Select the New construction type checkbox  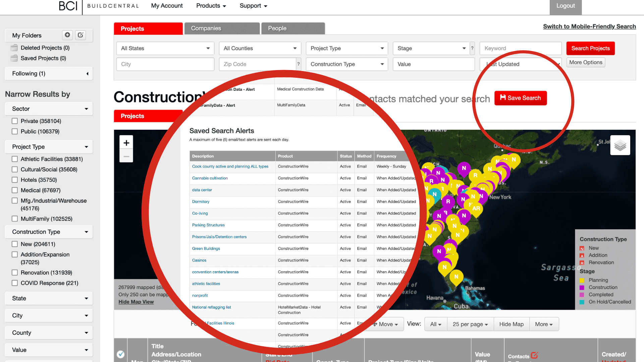pos(15,244)
